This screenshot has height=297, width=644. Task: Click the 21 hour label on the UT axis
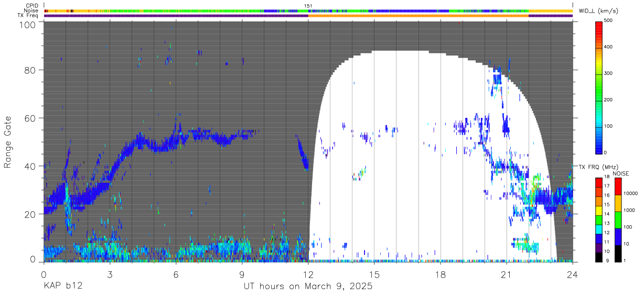coord(507,274)
